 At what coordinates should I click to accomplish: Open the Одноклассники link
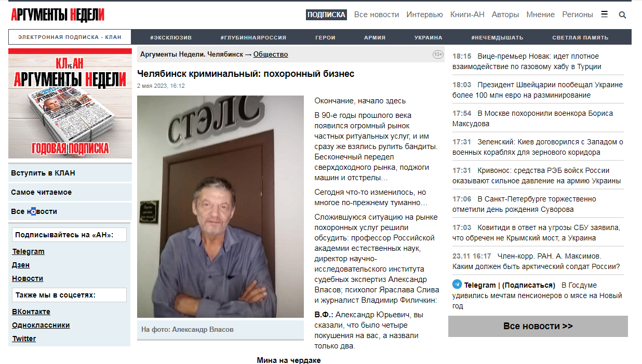41,325
